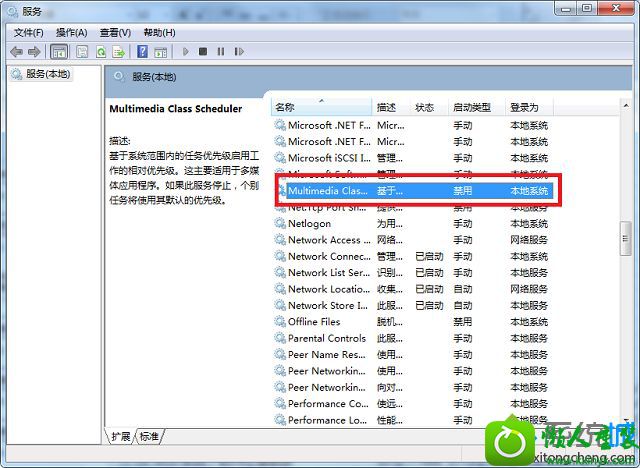Select the Performance Lo... service
The width and height of the screenshot is (640, 468).
pos(327,420)
